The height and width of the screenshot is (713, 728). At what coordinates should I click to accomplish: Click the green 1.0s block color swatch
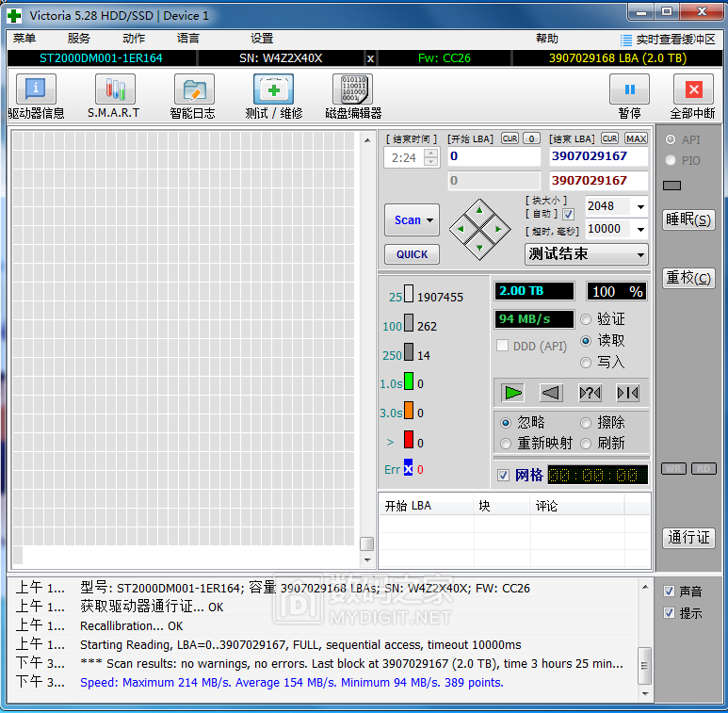pos(409,381)
